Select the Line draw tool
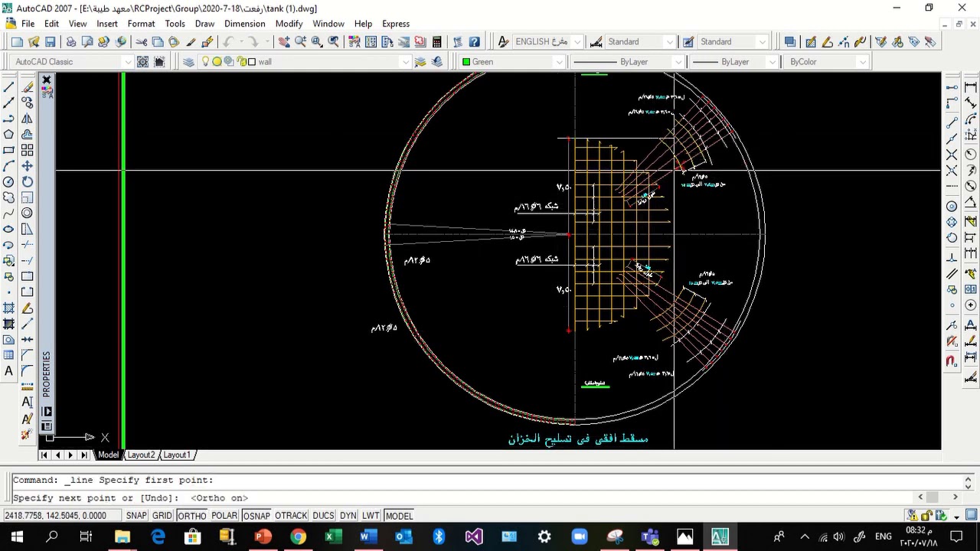 pos(8,86)
